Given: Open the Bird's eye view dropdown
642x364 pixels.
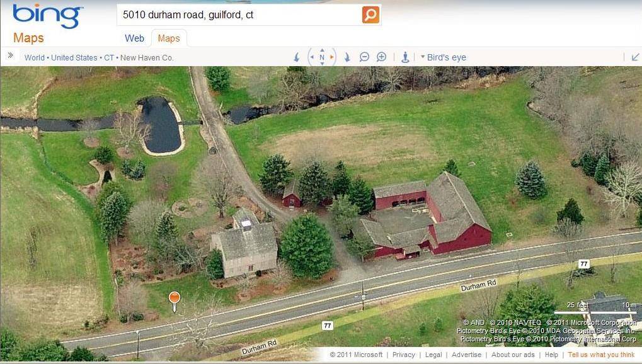Looking at the screenshot, I should [444, 57].
